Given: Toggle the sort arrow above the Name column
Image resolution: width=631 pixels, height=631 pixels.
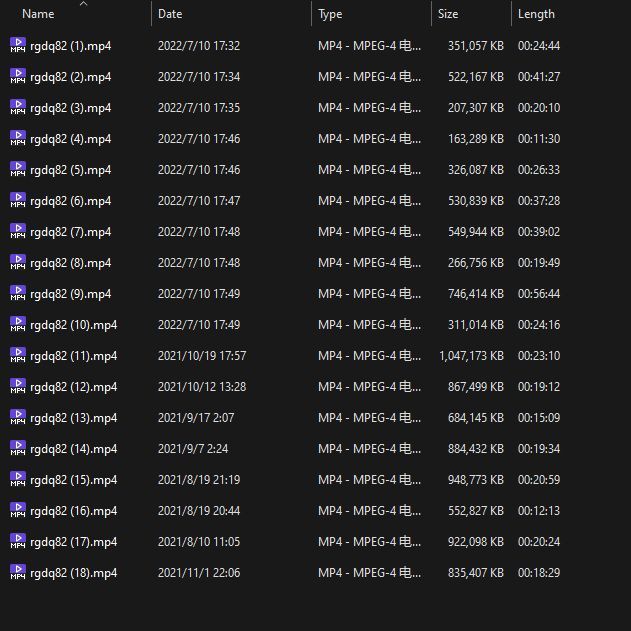Looking at the screenshot, I should coord(83,4).
